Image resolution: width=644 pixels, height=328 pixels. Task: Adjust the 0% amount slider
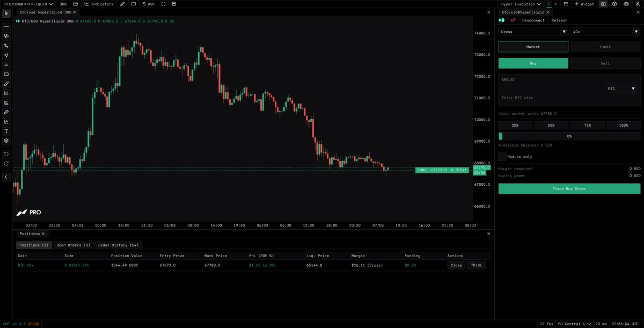point(569,136)
